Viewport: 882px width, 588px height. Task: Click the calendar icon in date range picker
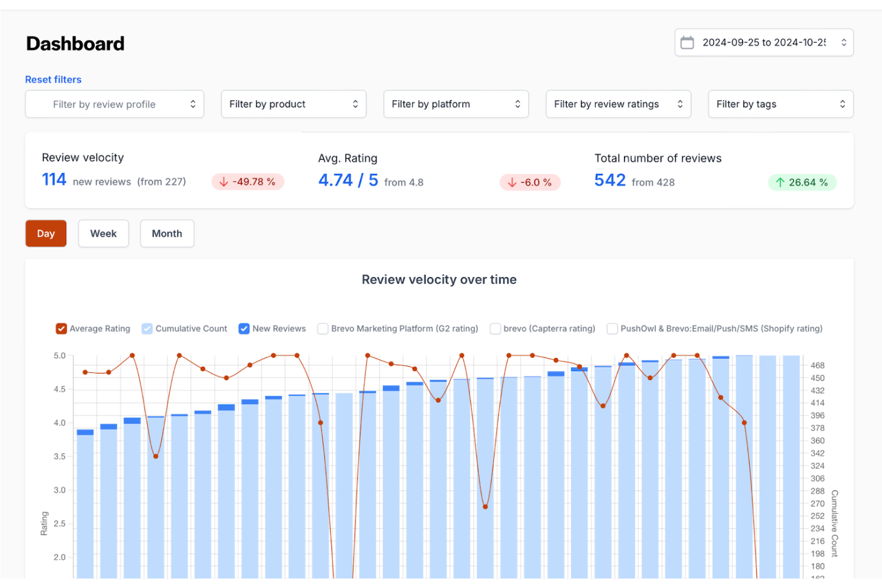point(687,43)
